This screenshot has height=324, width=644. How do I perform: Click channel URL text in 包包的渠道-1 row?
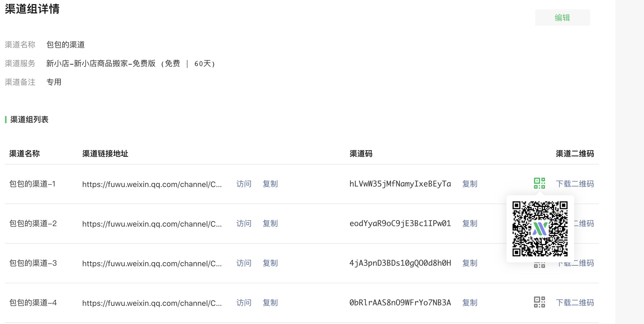point(152,184)
